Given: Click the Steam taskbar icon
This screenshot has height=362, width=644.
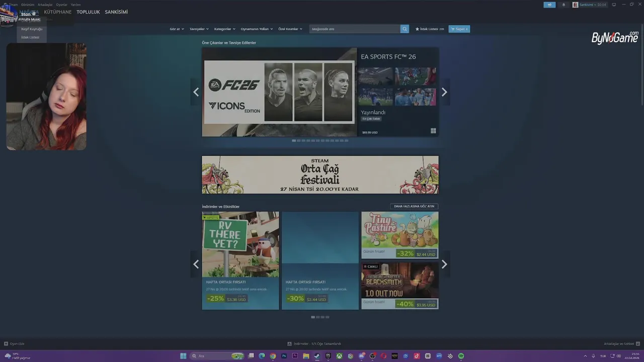Looking at the screenshot, I should [x=317, y=356].
